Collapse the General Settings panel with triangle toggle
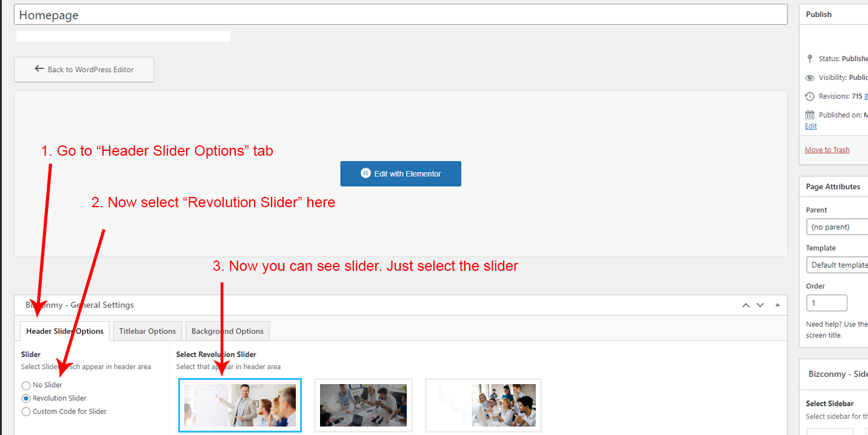Screen dimensions: 868x435 click(778, 305)
